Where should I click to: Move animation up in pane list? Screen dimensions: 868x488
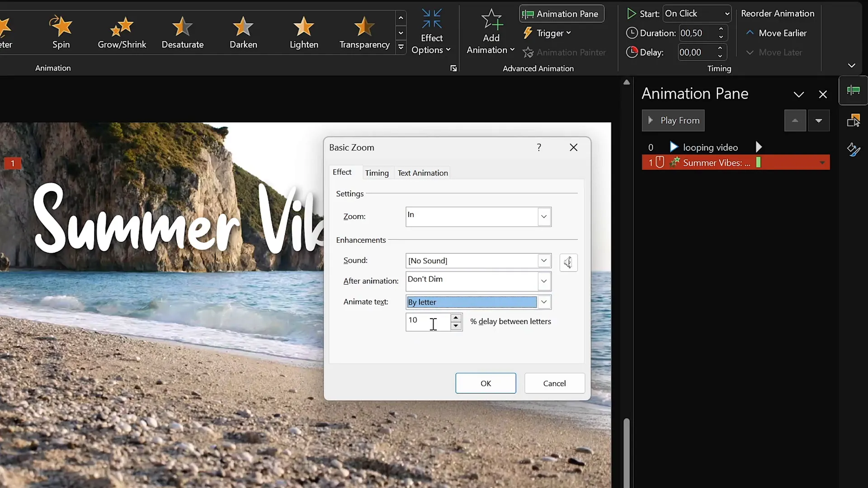[x=795, y=121]
